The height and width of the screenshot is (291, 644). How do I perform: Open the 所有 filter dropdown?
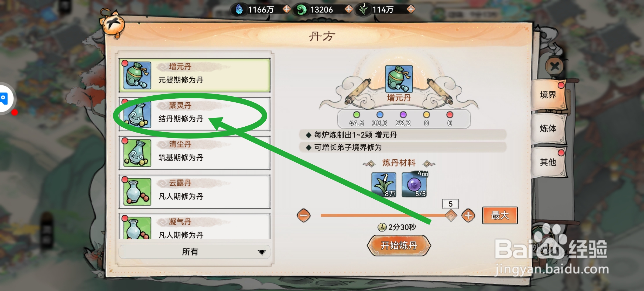(194, 252)
